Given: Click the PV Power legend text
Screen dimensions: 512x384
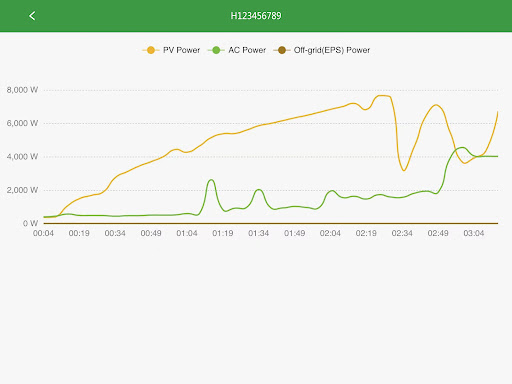Looking at the screenshot, I should point(181,50).
